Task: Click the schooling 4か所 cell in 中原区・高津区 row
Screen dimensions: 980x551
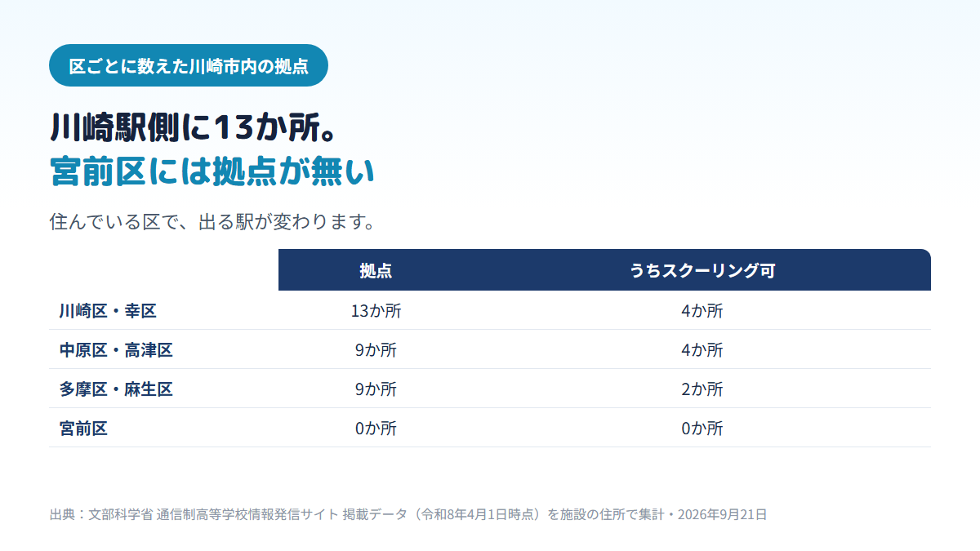Action: pos(702,349)
